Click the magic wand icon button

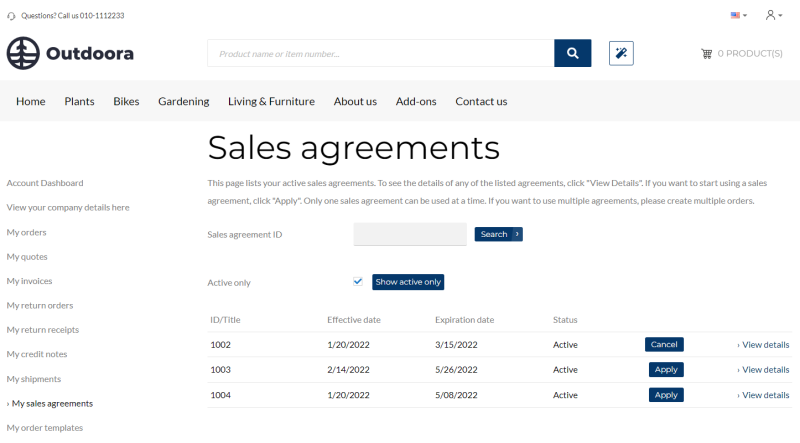click(621, 53)
